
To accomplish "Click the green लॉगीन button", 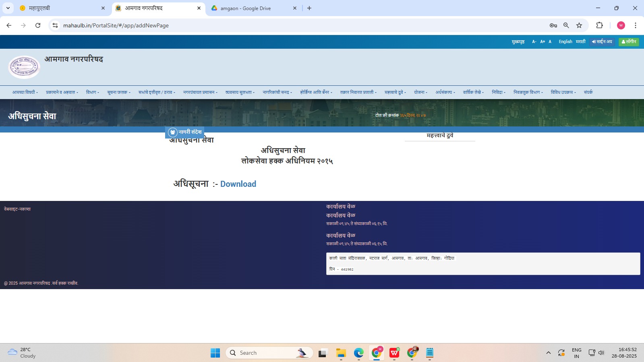I will point(628,42).
